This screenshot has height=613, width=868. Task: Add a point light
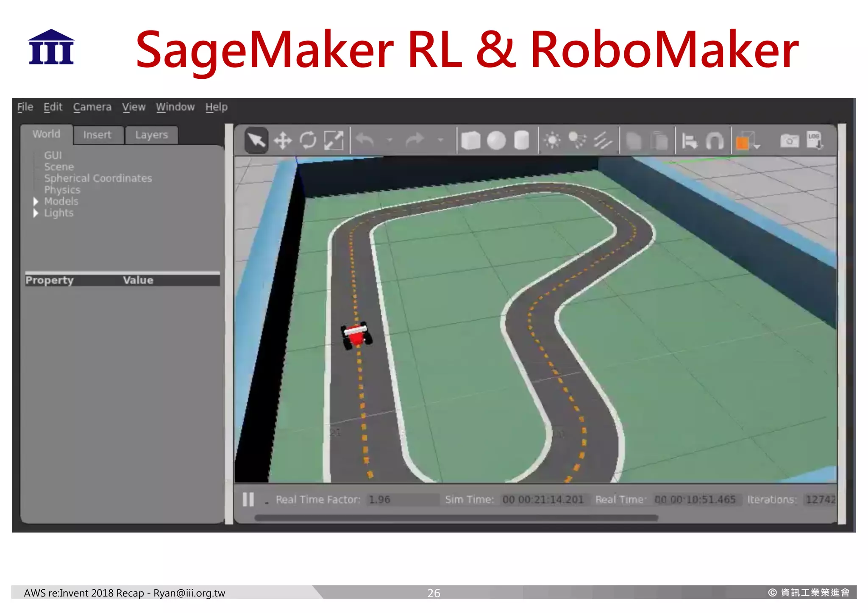[552, 140]
